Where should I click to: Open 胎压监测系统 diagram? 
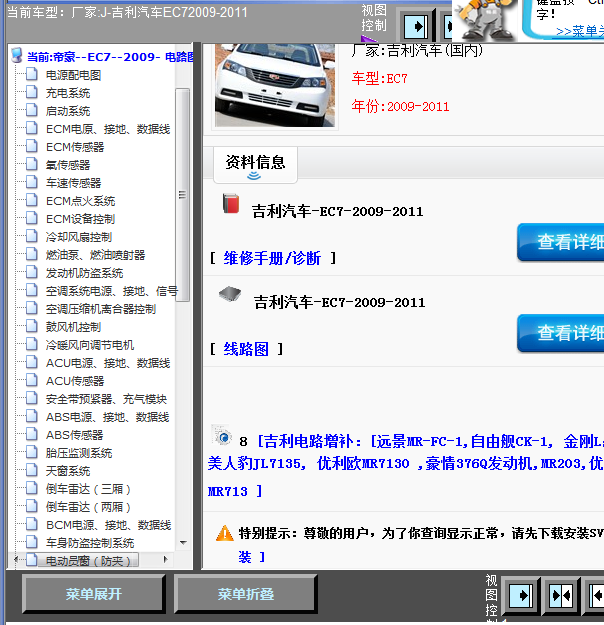tap(79, 452)
